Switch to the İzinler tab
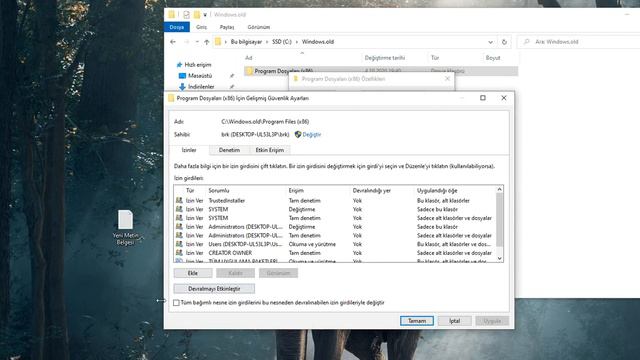640x360 pixels. [x=189, y=150]
